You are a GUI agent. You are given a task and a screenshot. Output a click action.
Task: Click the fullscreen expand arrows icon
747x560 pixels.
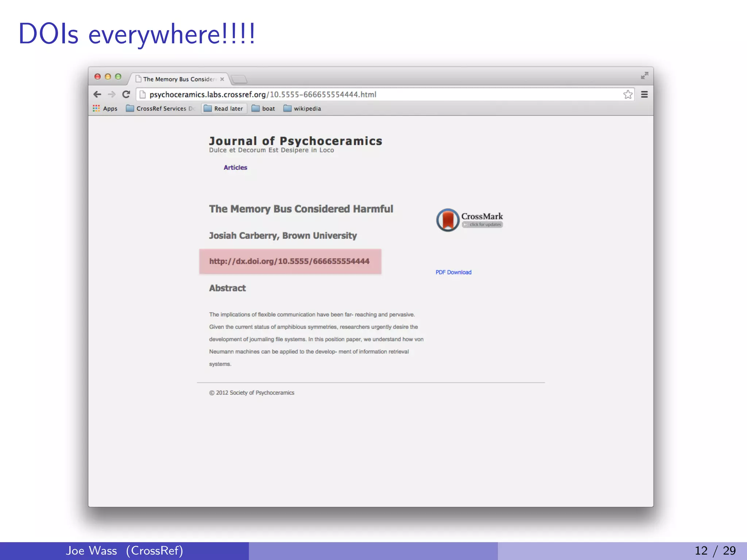click(x=645, y=75)
